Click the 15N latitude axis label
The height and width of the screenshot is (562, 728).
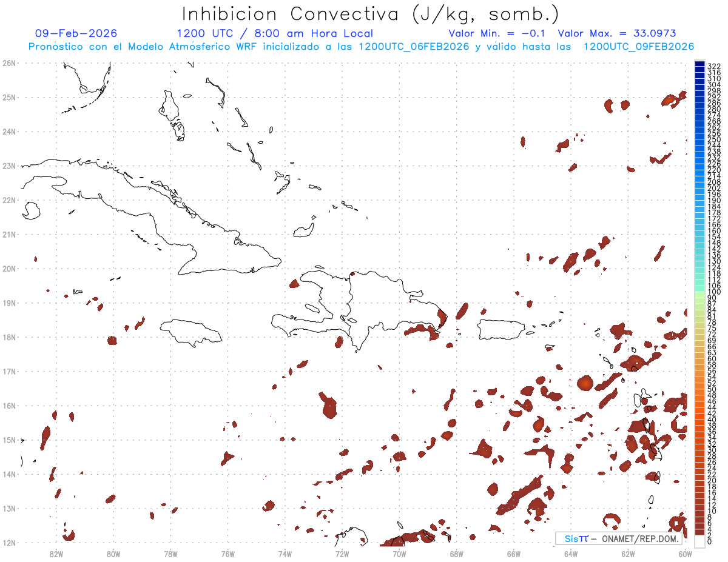(x=9, y=440)
